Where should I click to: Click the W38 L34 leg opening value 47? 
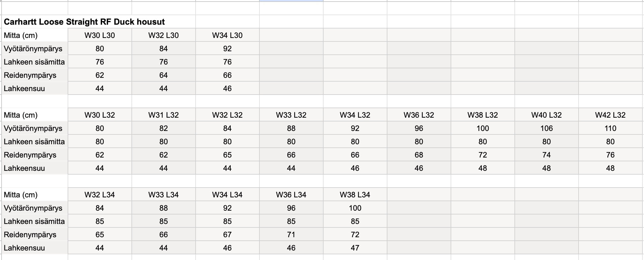pyautogui.click(x=355, y=248)
